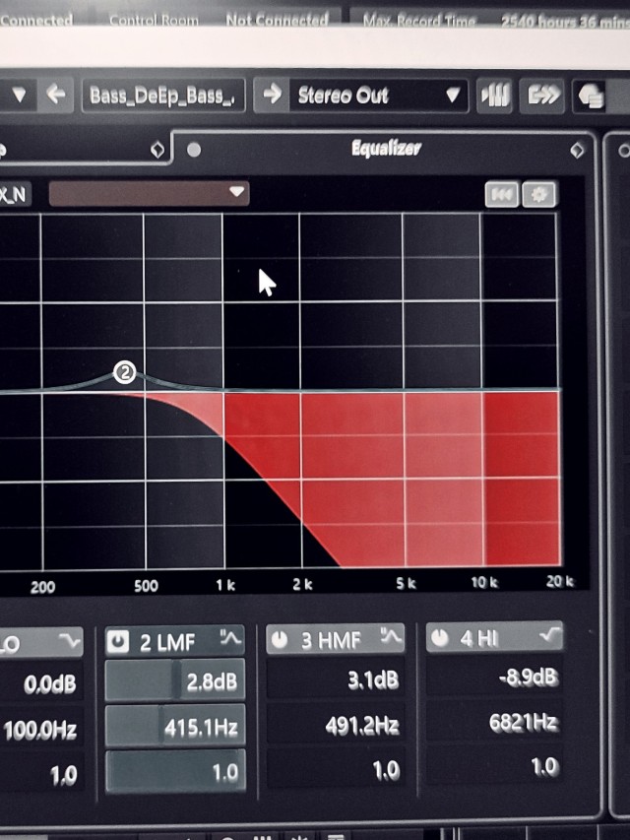Click the 4 HI band label
The image size is (630, 840).
pyautogui.click(x=478, y=638)
